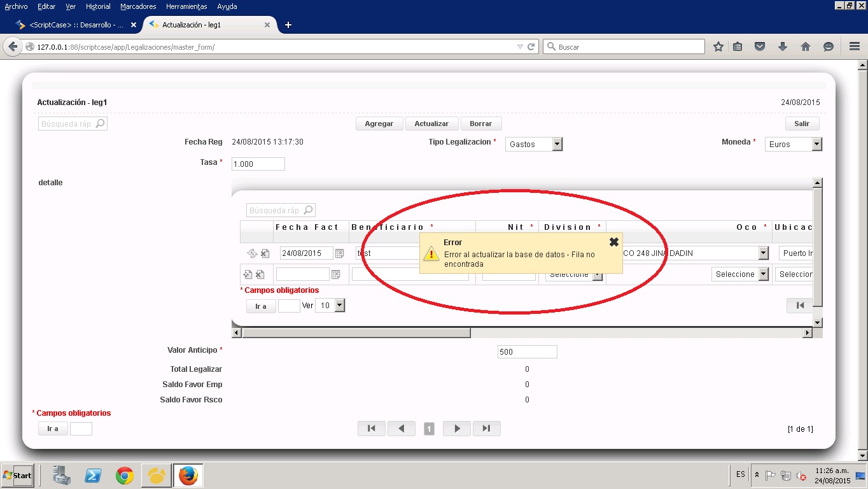The height and width of the screenshot is (489, 868).
Task: Open the Ayuda menu
Action: coord(227,6)
